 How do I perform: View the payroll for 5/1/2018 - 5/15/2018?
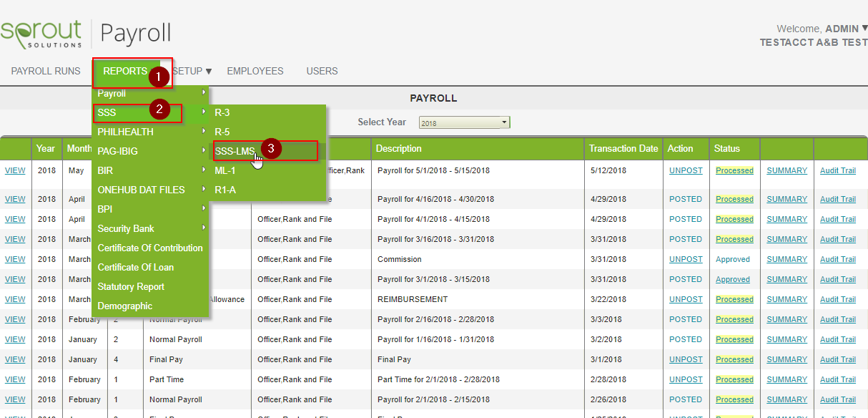coord(15,170)
